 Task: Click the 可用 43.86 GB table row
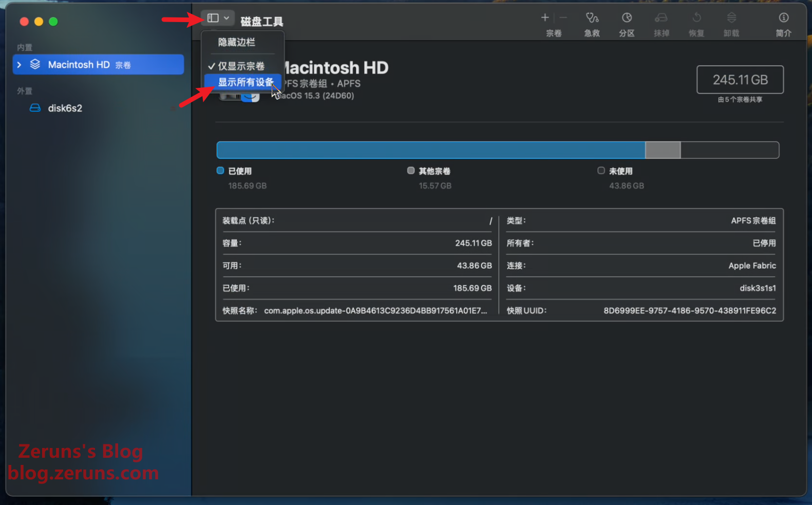[357, 266]
